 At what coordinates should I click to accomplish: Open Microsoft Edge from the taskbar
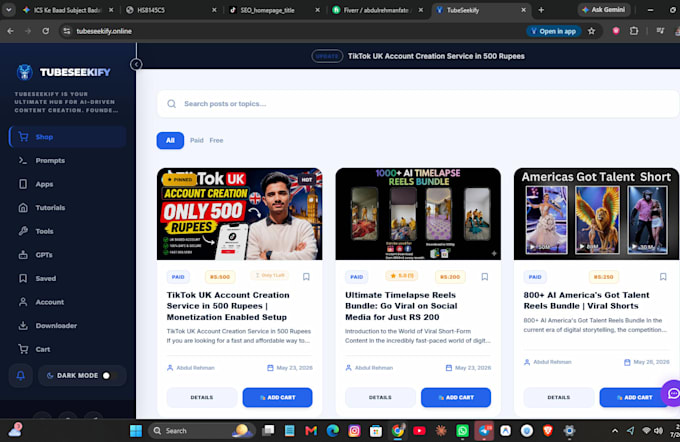pyautogui.click(x=333, y=431)
